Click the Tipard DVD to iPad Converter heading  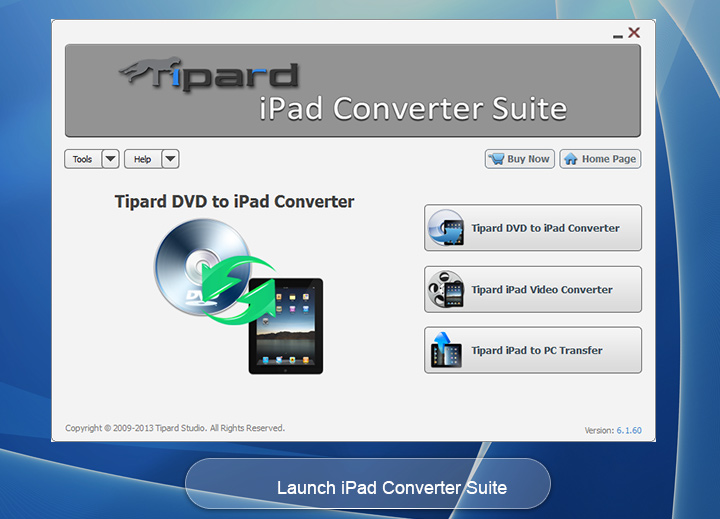(234, 202)
